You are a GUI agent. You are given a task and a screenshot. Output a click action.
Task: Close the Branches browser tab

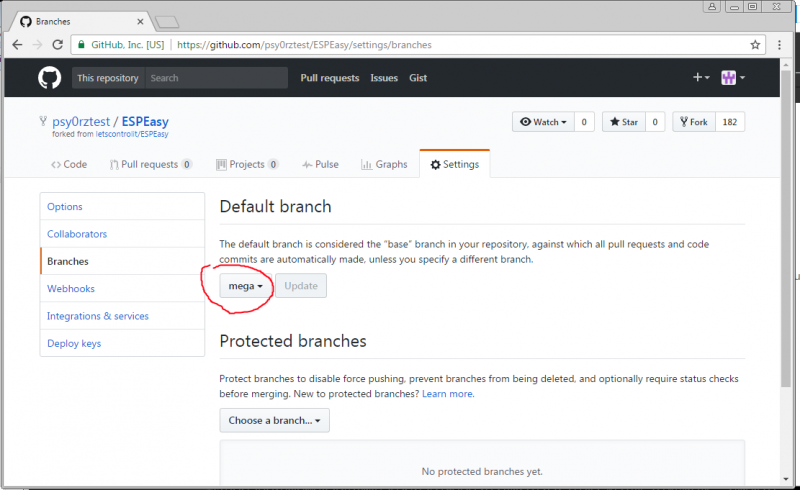[x=140, y=21]
